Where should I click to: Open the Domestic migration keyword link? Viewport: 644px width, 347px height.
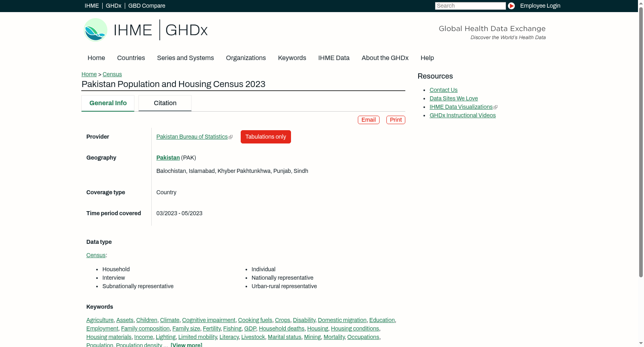coord(342,320)
